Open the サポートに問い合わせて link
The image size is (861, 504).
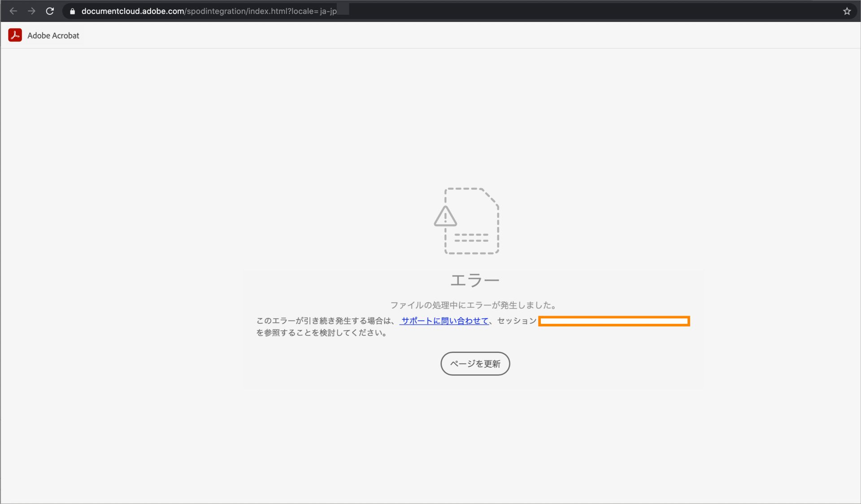444,321
